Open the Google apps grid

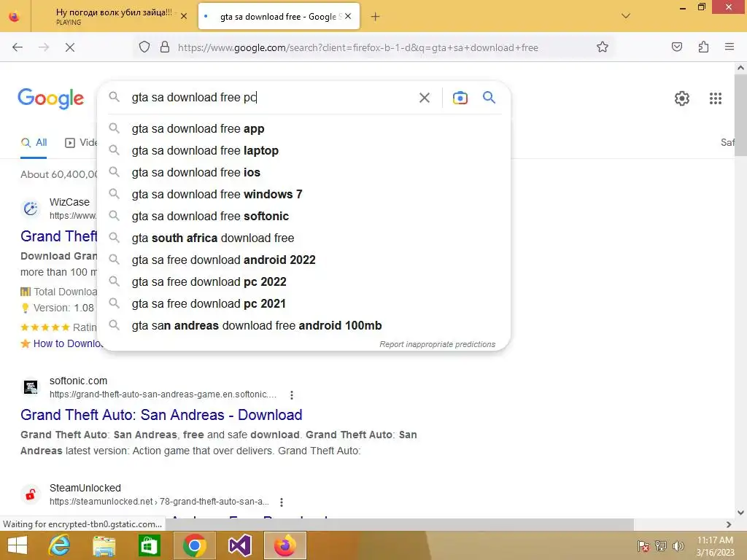(x=715, y=98)
